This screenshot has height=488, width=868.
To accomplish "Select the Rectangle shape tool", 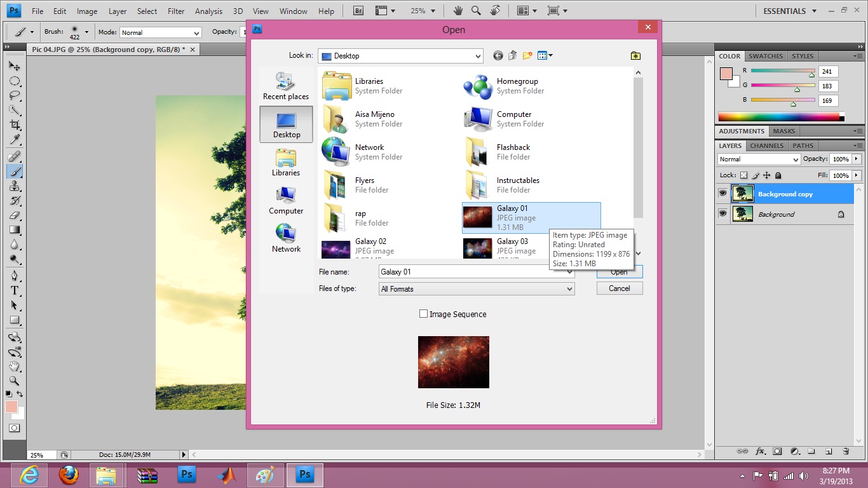I will click(x=15, y=320).
